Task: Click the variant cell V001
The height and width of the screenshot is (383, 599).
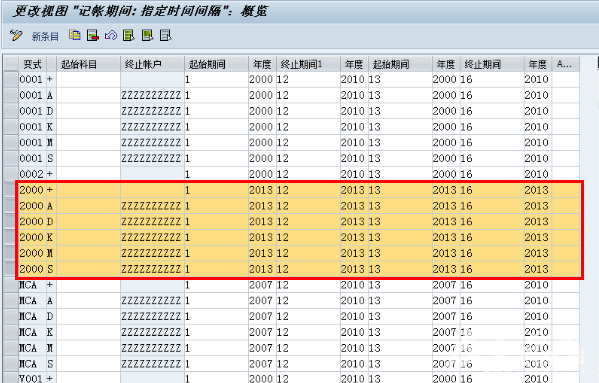Action: [32, 378]
